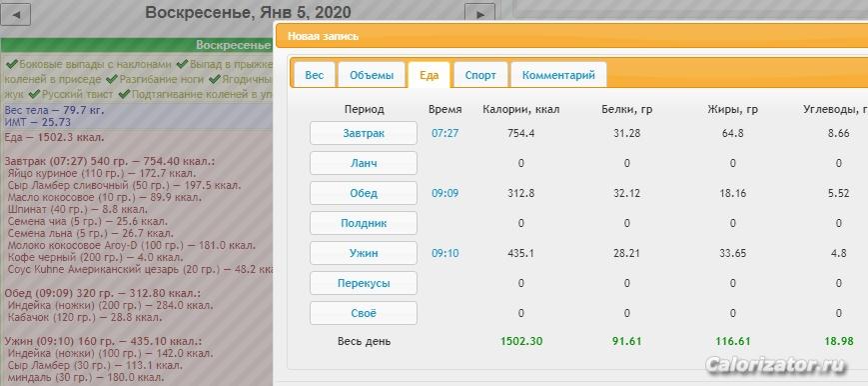Click checkmark next to Боковые выпады с наклонами
868x386 pixels.
point(11,64)
